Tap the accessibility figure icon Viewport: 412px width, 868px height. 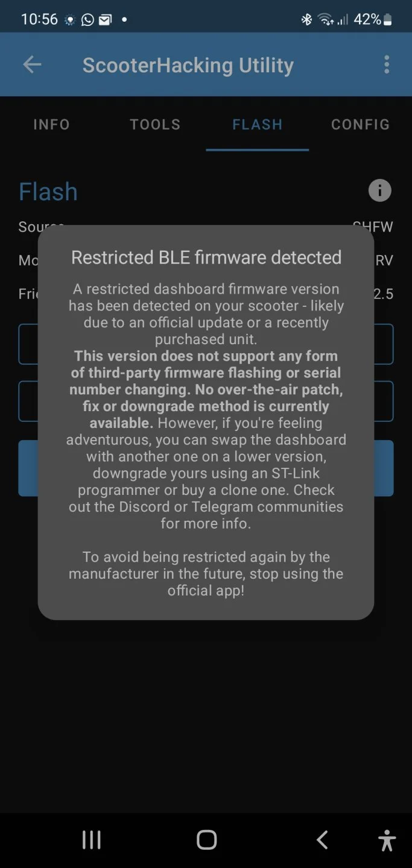click(387, 840)
